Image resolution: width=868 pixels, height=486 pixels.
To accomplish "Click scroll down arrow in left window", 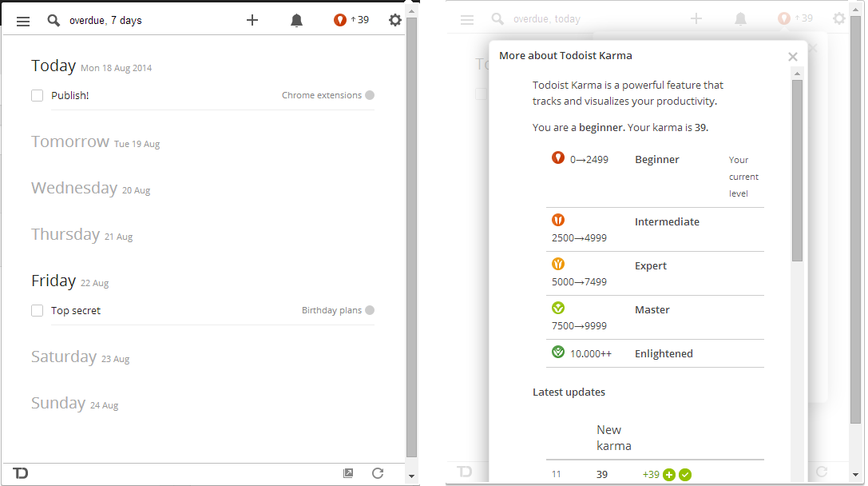I will (x=411, y=476).
